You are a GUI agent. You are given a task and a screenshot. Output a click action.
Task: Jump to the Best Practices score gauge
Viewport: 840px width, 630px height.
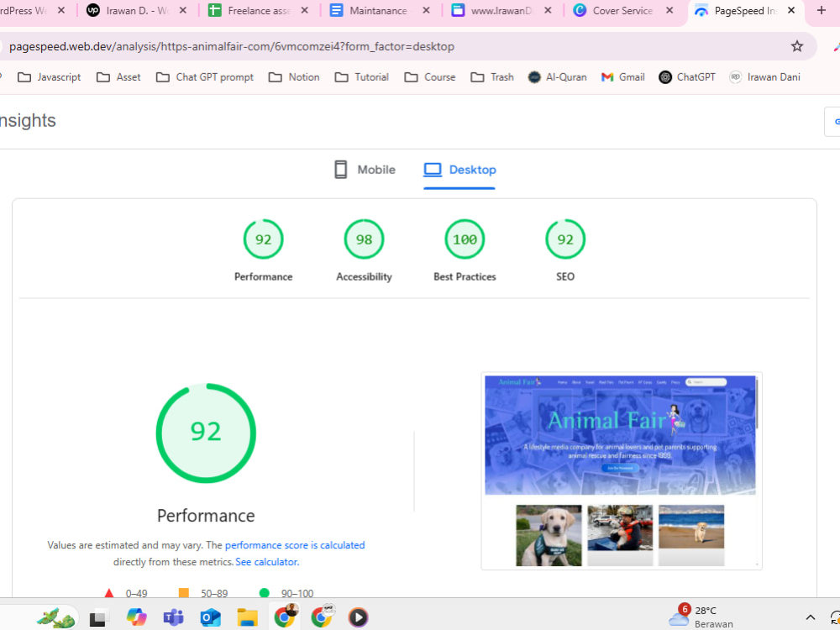pos(465,250)
